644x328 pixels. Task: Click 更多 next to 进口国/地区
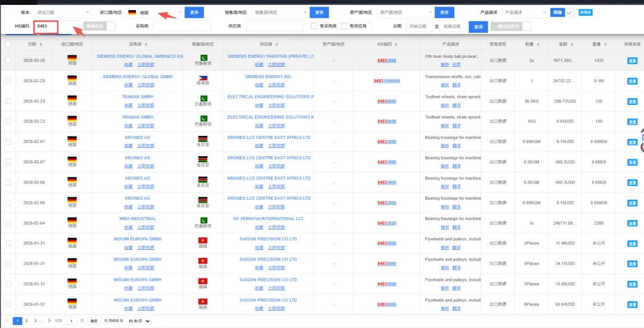pos(194,13)
